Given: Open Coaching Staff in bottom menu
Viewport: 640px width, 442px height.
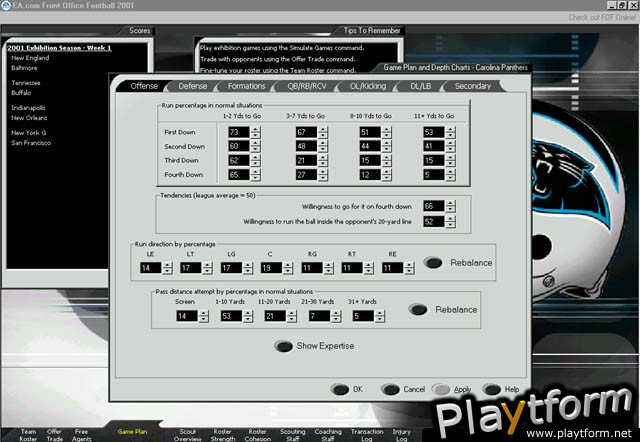Looking at the screenshot, I should 328,435.
